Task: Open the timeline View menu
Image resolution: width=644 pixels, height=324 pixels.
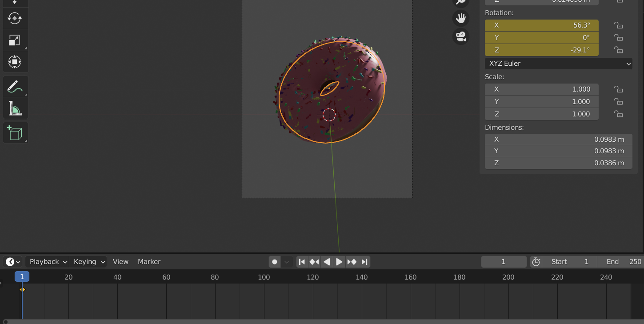Action: point(120,262)
